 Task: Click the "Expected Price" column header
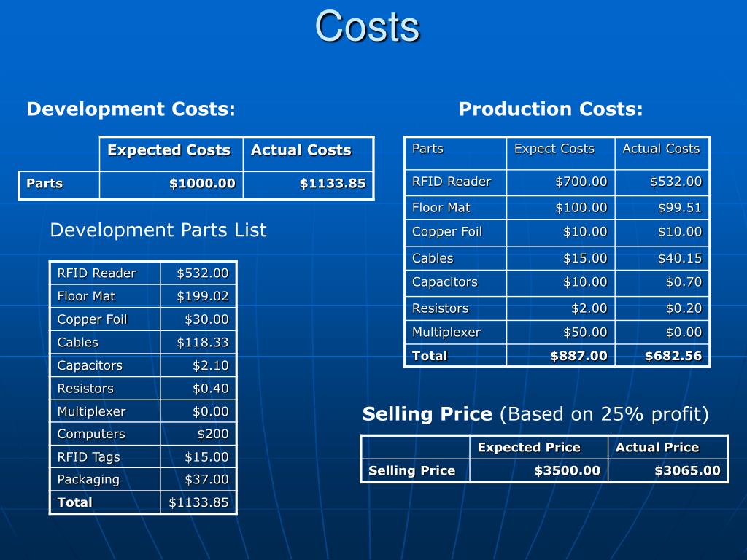[529, 448]
